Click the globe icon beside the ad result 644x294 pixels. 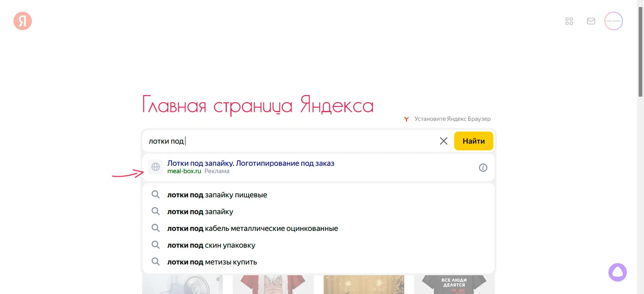click(x=155, y=167)
